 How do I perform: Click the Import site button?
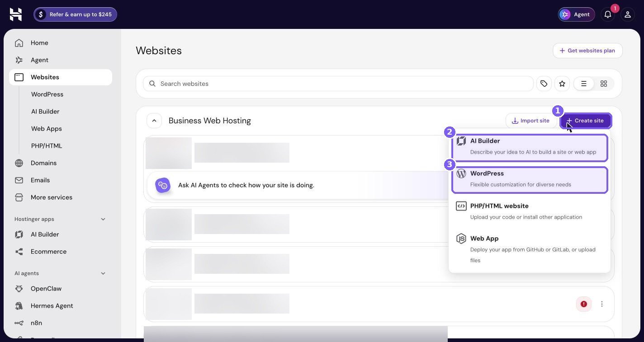point(531,121)
